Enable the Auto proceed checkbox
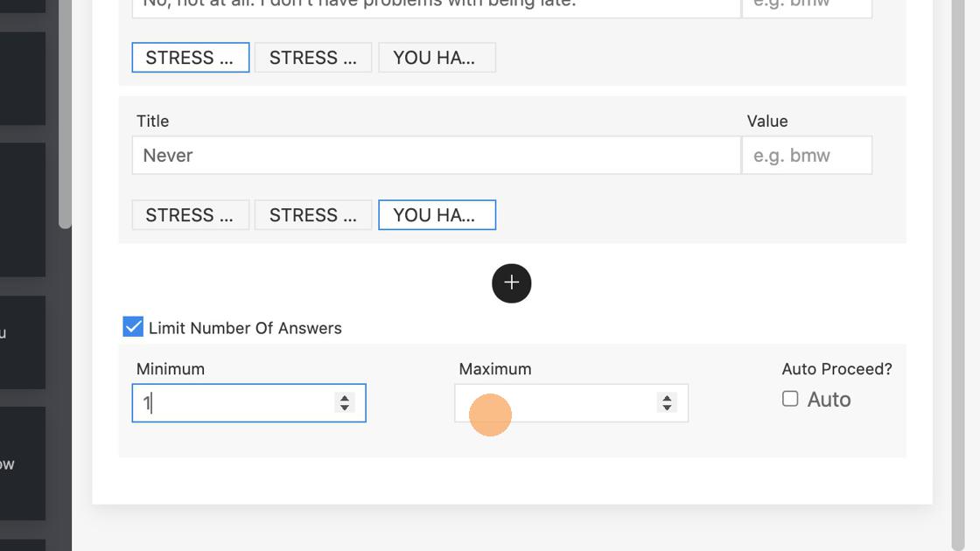Screen dimensions: 980x551 pos(790,399)
